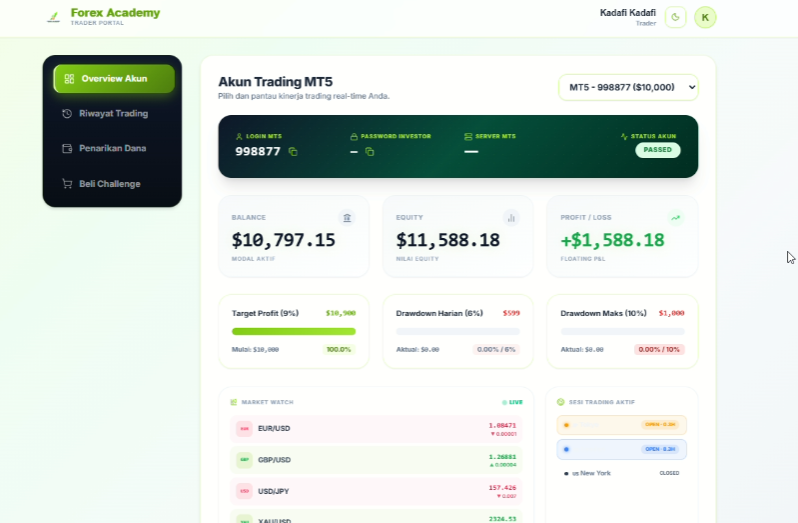Click the Beli Challenge cart icon
The height and width of the screenshot is (523, 798).
coord(67,184)
